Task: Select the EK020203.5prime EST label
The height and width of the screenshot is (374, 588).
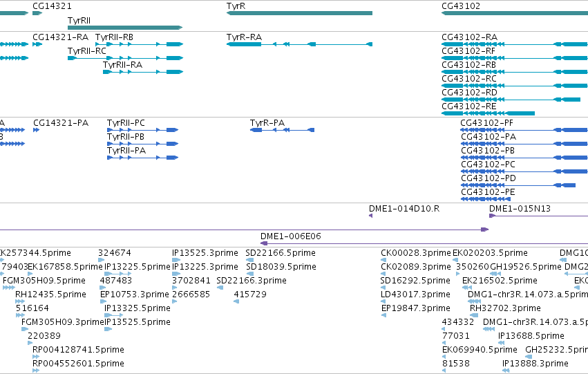Action: click(x=490, y=253)
